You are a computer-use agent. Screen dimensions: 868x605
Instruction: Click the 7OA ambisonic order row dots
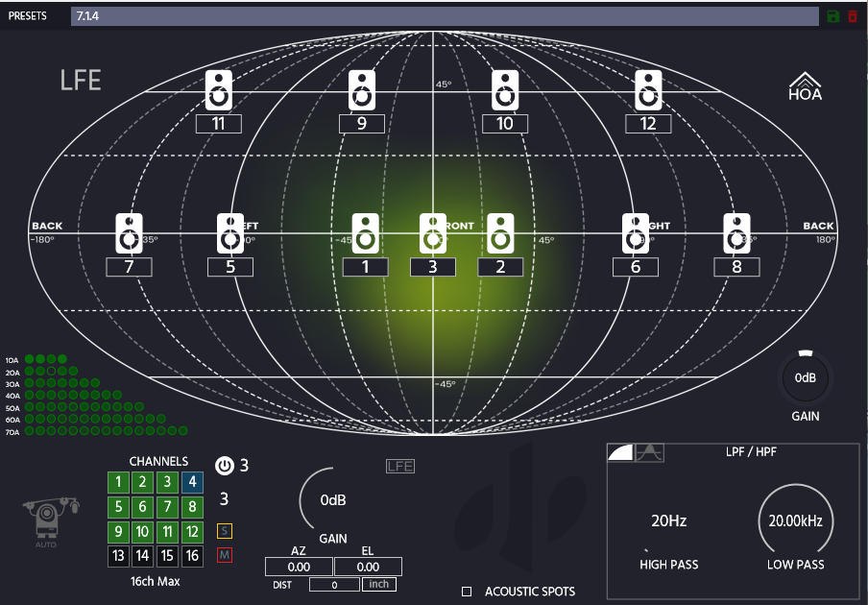tap(106, 430)
